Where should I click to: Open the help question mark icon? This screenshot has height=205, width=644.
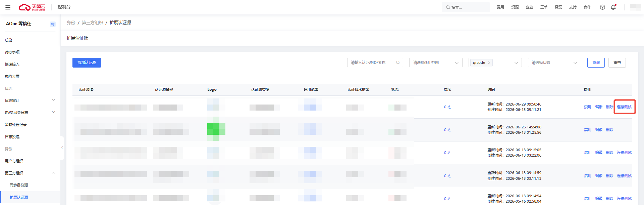(x=602, y=7)
